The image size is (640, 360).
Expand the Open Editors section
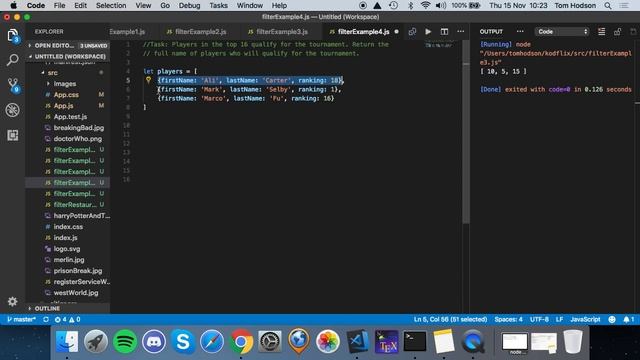[68, 45]
